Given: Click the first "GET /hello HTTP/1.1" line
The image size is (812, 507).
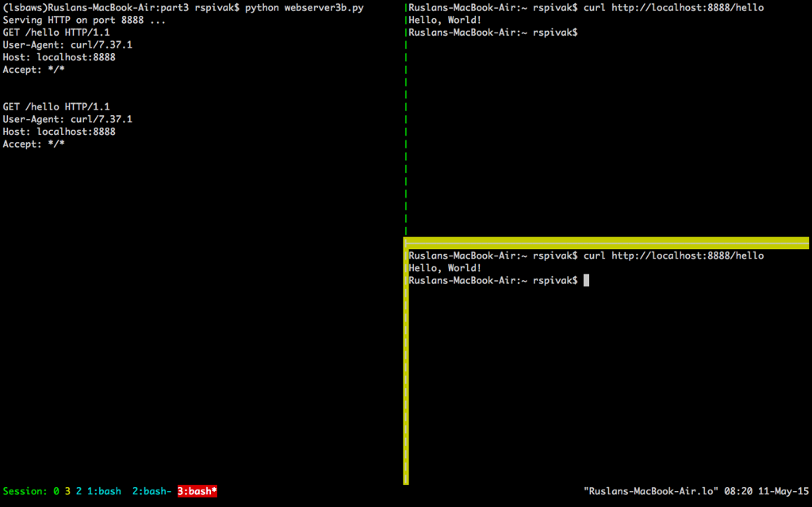Looking at the screenshot, I should (56, 33).
